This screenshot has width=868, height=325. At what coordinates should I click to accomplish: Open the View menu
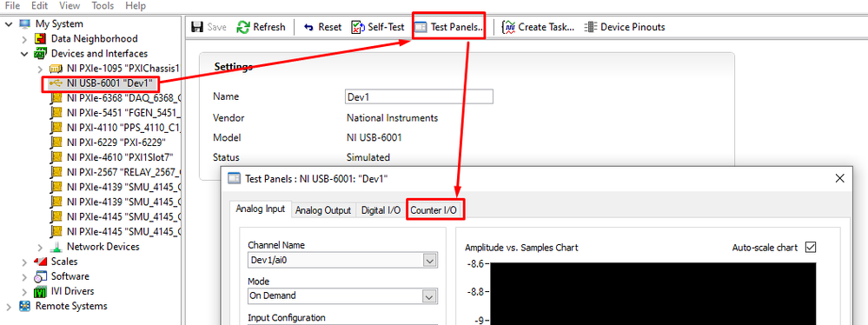click(x=70, y=6)
